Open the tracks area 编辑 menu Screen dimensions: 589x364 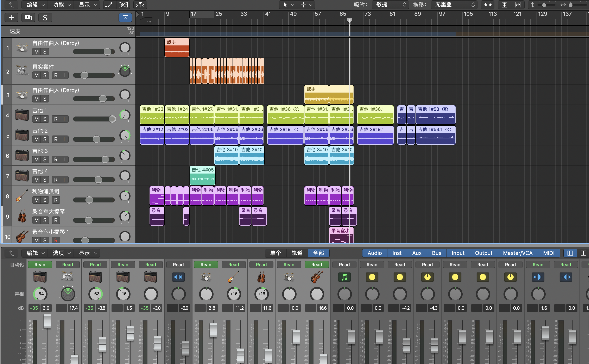click(x=35, y=5)
